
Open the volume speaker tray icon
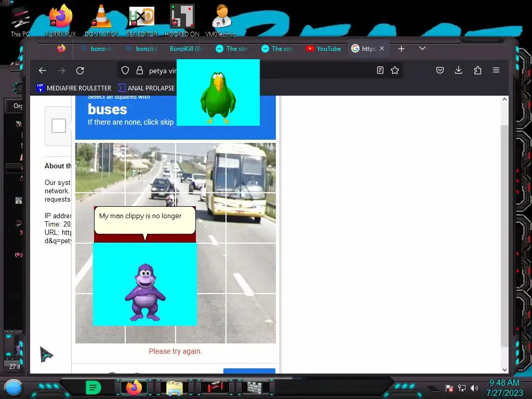click(474, 388)
